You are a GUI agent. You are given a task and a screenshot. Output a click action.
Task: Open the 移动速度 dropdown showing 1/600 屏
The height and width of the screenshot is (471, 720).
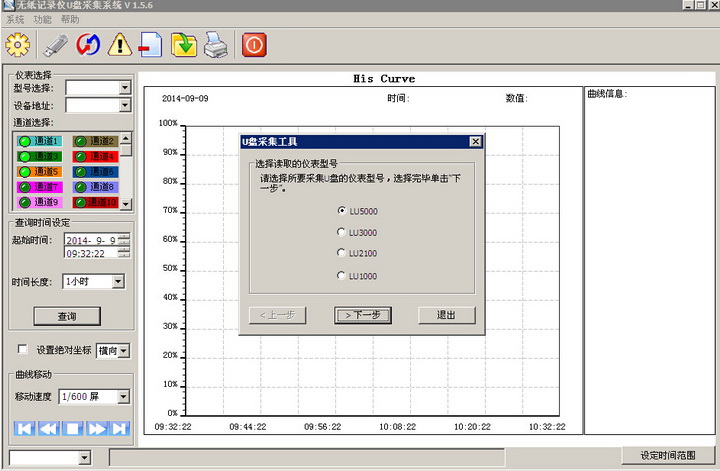[x=123, y=397]
